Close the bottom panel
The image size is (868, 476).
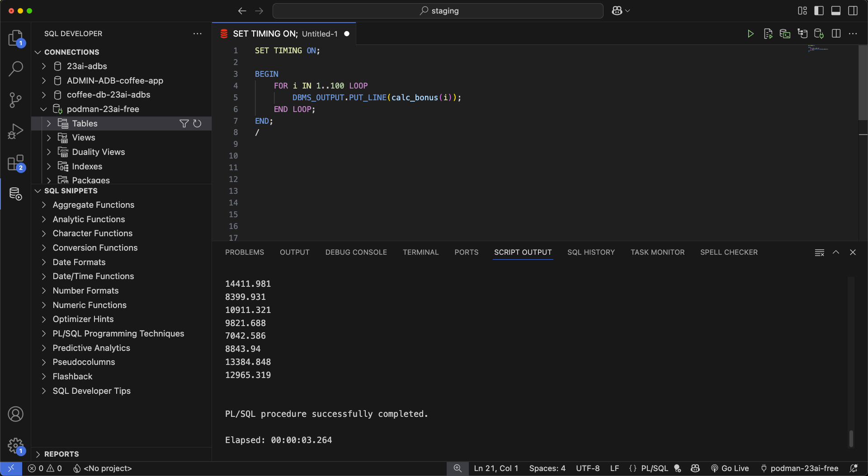click(853, 252)
